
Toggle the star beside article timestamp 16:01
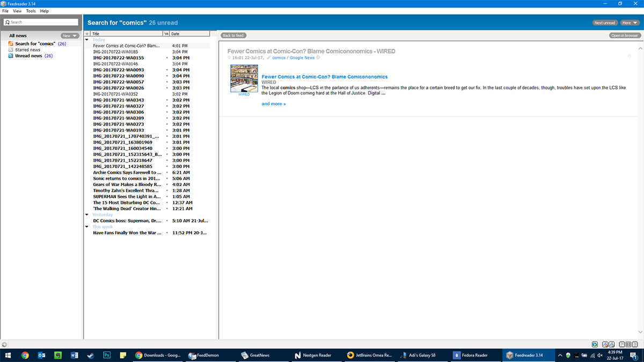(229, 57)
